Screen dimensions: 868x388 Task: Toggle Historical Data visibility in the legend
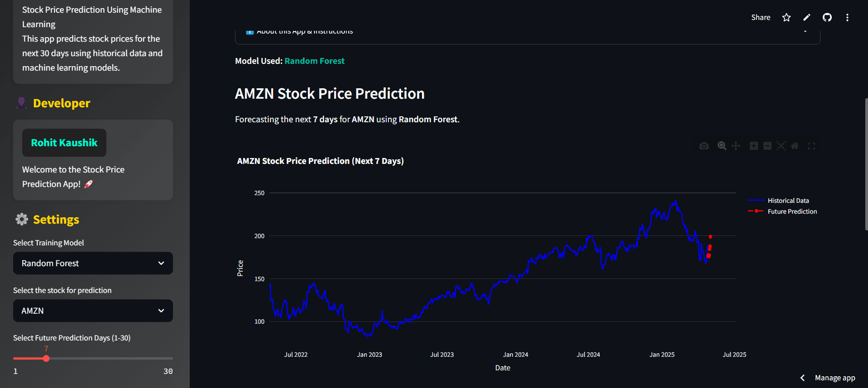click(788, 200)
